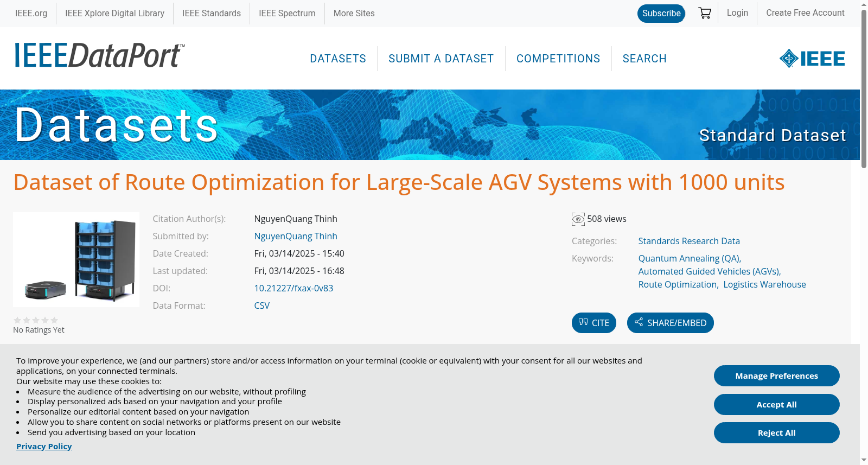Click 'No Ratings Yet' text
Image resolution: width=868 pixels, height=465 pixels.
39,330
